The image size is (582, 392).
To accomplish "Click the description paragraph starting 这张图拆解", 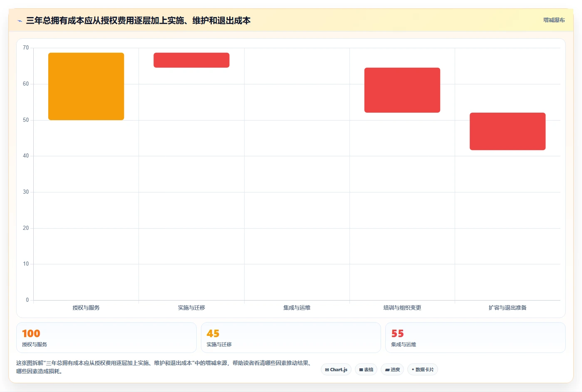I will [x=164, y=367].
